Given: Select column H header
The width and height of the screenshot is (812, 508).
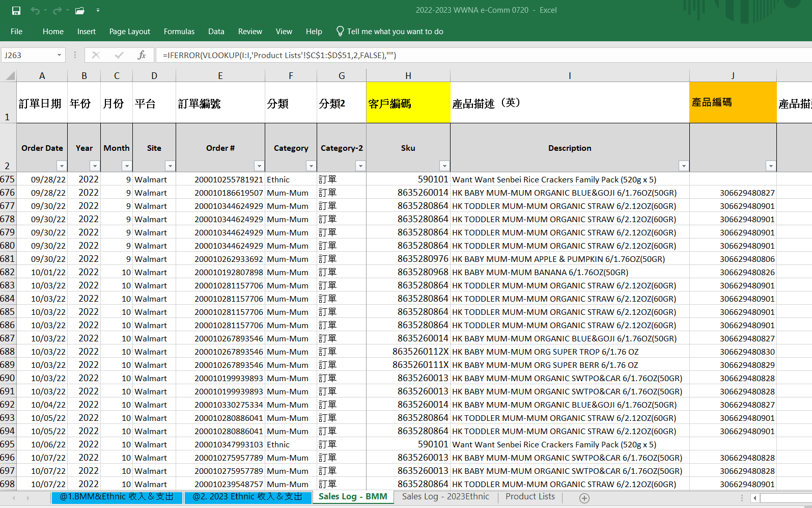Looking at the screenshot, I should coord(408,76).
